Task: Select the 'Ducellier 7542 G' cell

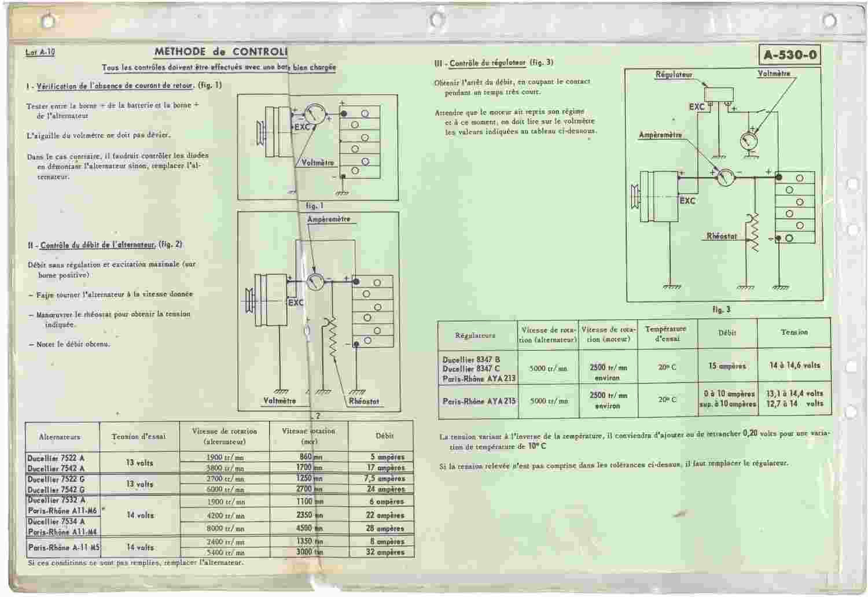Action: click(x=56, y=490)
